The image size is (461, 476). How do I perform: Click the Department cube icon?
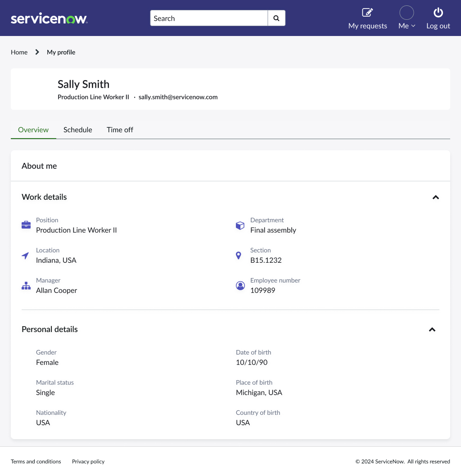tap(240, 225)
